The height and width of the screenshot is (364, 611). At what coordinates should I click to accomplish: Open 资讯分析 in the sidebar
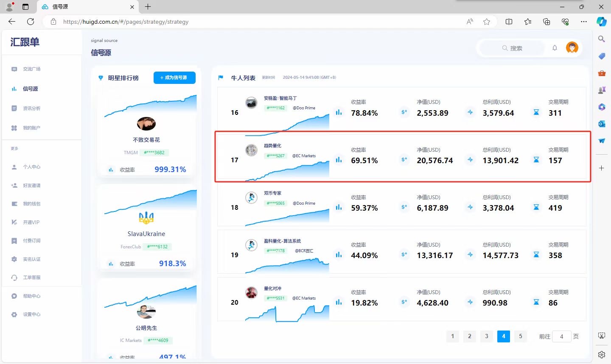click(31, 108)
